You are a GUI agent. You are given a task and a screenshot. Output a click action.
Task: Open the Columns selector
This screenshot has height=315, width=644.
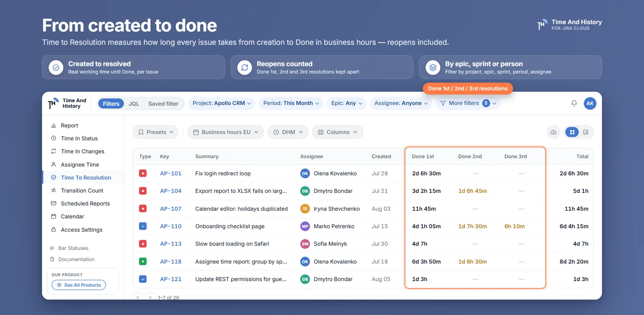(338, 132)
